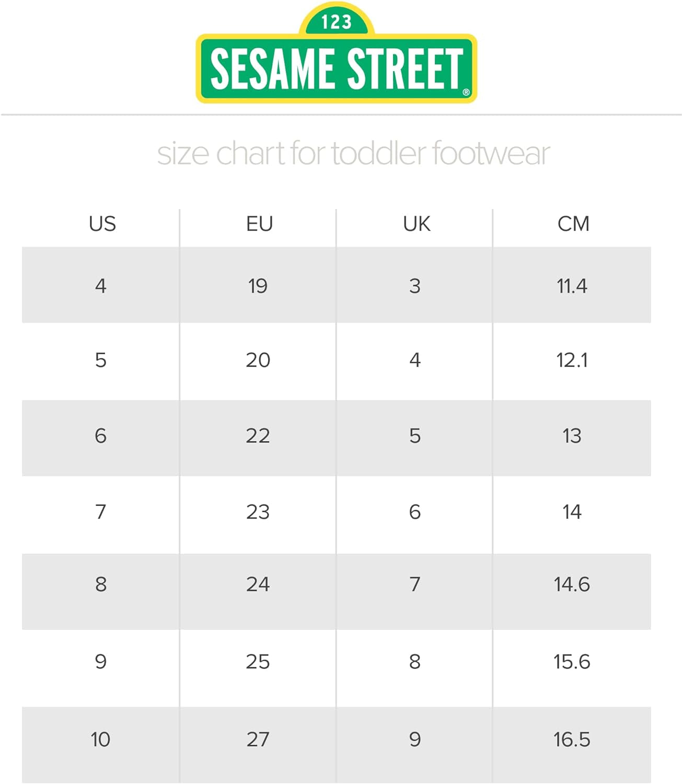Click the EU size 19 cell

click(x=258, y=286)
